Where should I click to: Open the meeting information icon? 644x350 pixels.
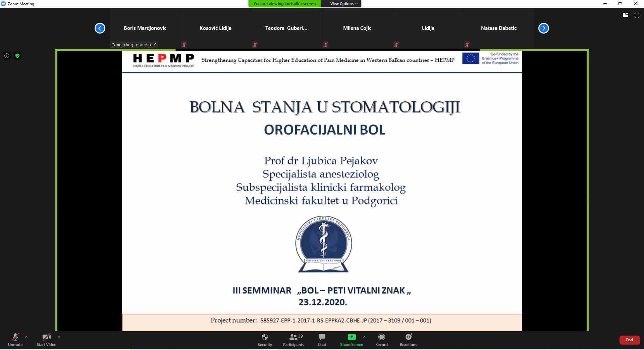(x=7, y=56)
